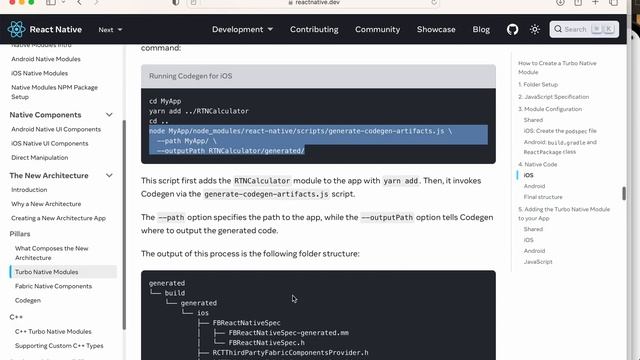The width and height of the screenshot is (640, 360).
Task: Open Supporting Custom C++ Types
Action: tap(59, 346)
